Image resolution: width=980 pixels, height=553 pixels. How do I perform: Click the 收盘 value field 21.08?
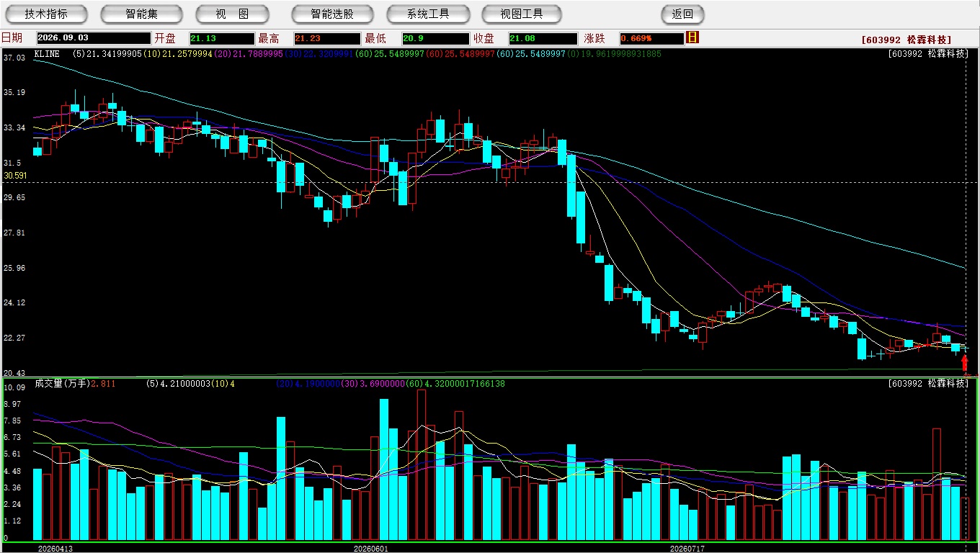pyautogui.click(x=543, y=38)
